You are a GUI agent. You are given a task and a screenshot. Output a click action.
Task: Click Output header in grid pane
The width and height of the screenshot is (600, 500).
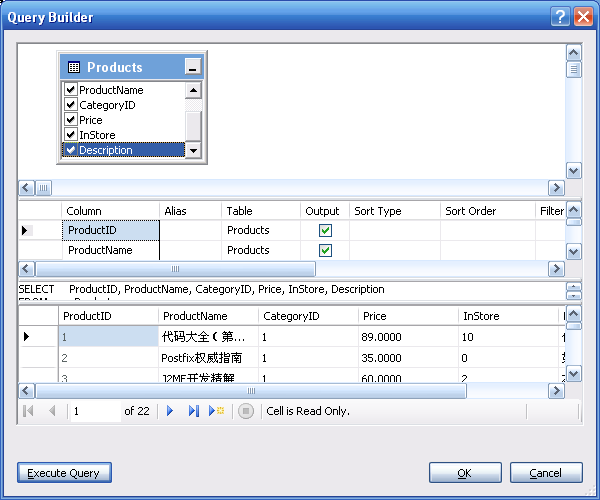pos(325,211)
